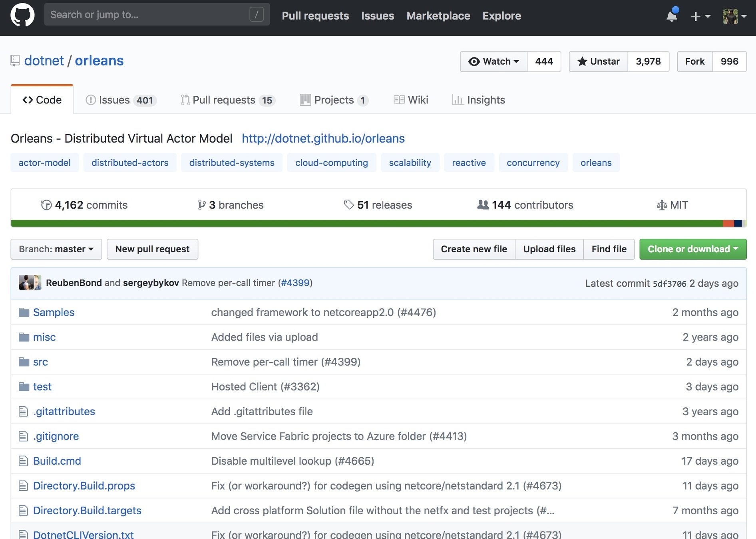Click the reactive topic tag
This screenshot has height=539, width=756.
[469, 162]
